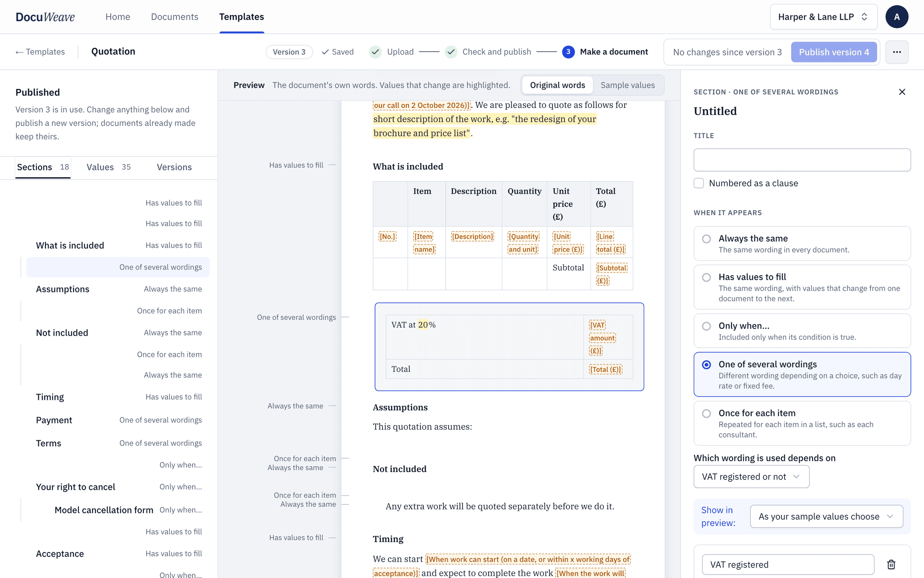Click the VAT registered wording name field
Viewport: 924px width, 578px height.
click(x=788, y=565)
